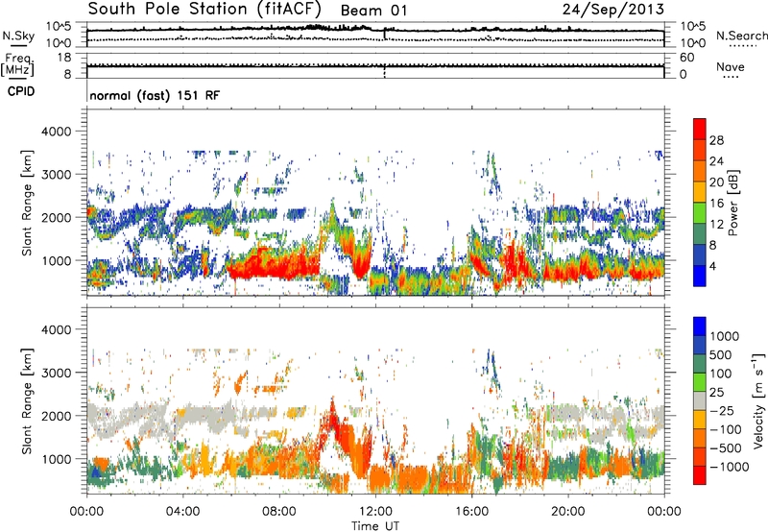Image resolution: width=768 pixels, height=532 pixels.
Task: Click the Time UT axis label
Action: 375,525
